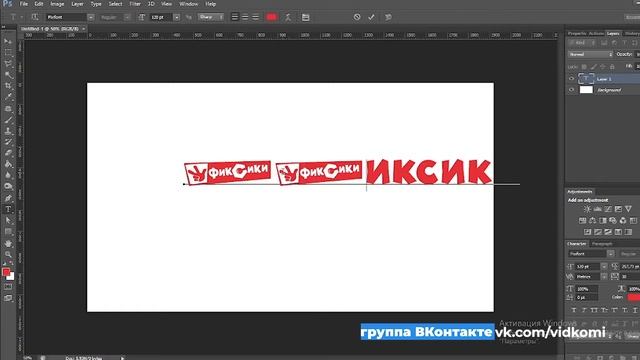This screenshot has height=360, width=640.
Task: Click Character panel vertical scale field
Action: (x=587, y=289)
